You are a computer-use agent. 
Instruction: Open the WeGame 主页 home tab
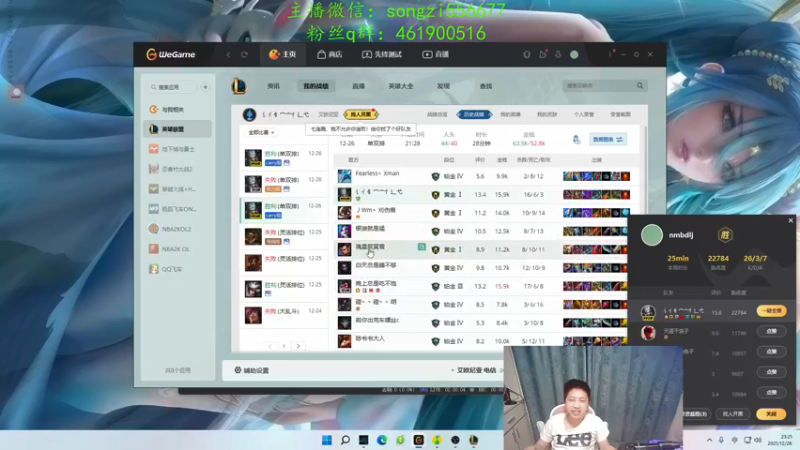tap(283, 54)
